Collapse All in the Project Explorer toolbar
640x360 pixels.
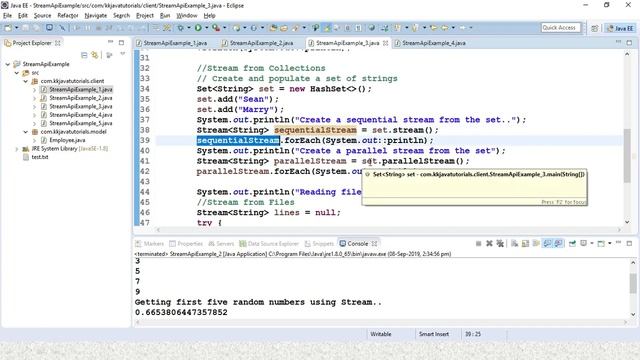pyautogui.click(x=84, y=55)
